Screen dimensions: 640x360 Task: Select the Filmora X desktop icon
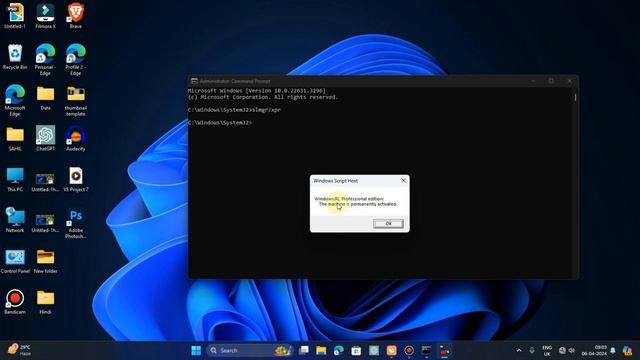[x=45, y=16]
